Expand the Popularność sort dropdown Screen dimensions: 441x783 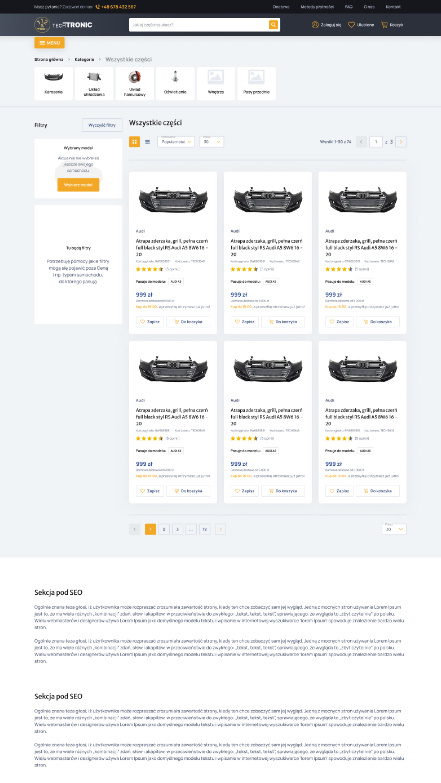[176, 142]
